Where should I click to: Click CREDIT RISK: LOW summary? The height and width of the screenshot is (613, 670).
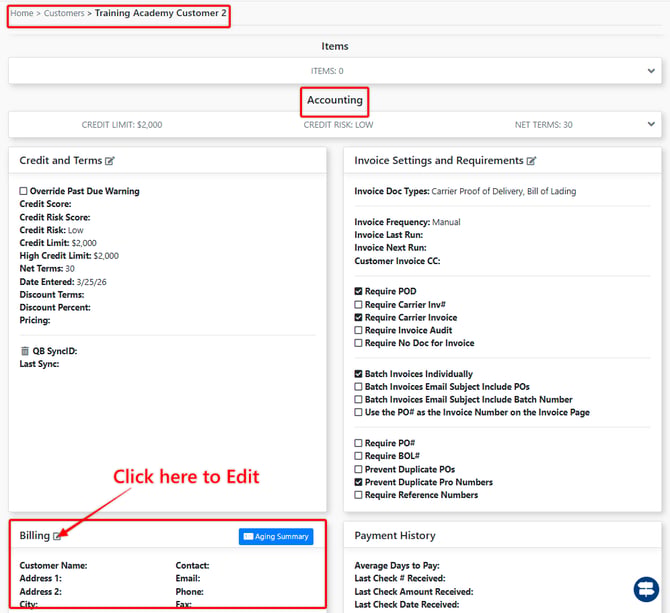coord(338,125)
